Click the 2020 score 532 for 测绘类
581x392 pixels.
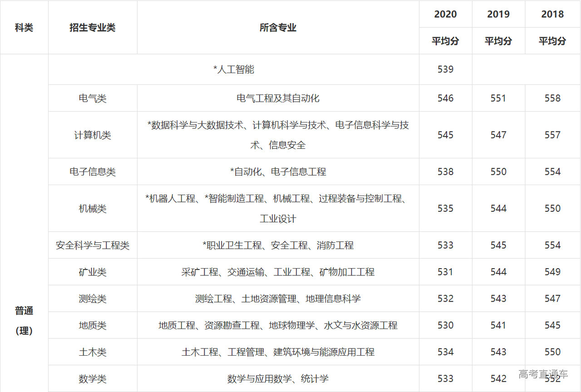445,299
